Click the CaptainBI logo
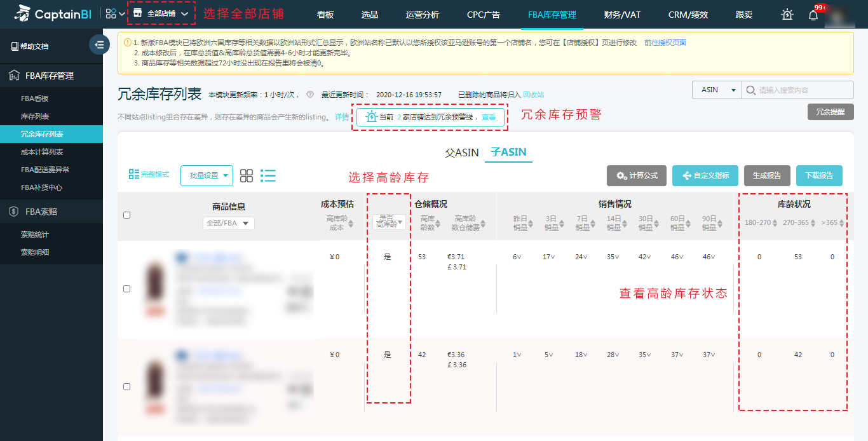The height and width of the screenshot is (441, 868). (x=53, y=14)
